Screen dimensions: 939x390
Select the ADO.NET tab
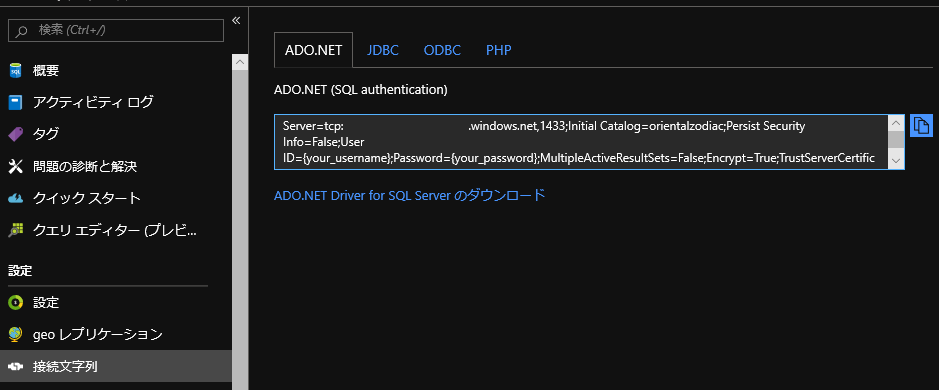click(x=314, y=50)
